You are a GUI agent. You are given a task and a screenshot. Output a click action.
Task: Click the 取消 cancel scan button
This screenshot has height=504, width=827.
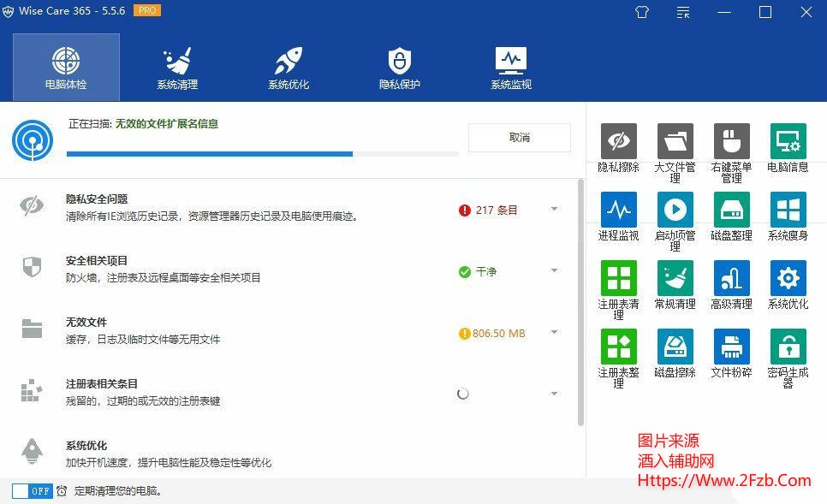[519, 138]
